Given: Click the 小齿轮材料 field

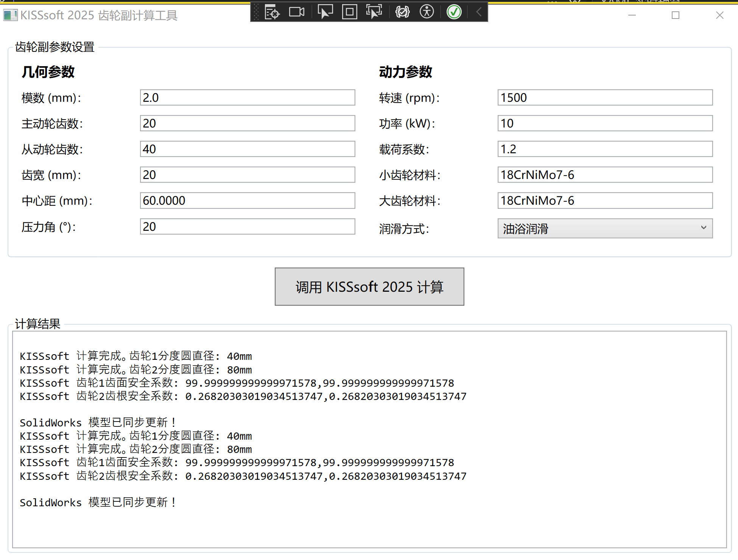Looking at the screenshot, I should (x=604, y=175).
